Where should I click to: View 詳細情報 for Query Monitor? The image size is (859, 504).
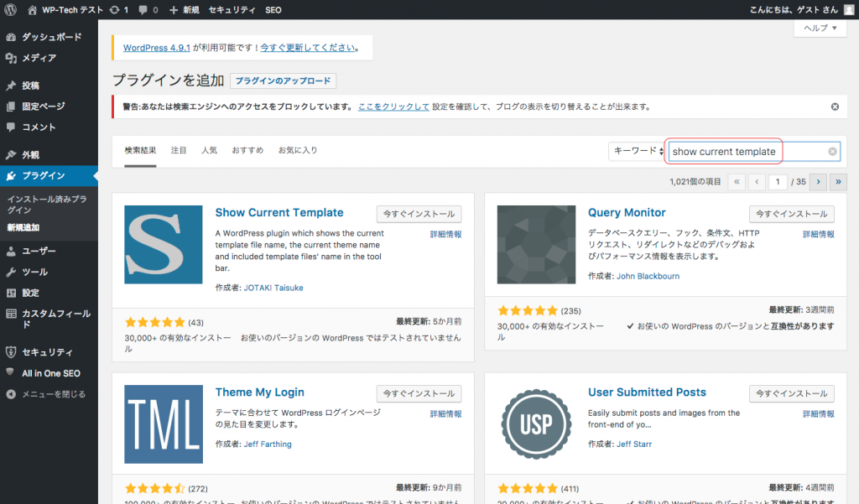tap(819, 235)
